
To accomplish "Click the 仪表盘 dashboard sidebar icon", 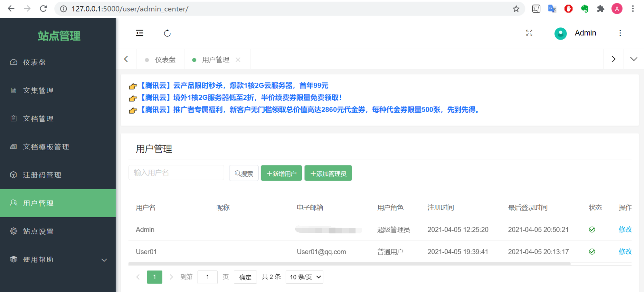I will tap(14, 62).
